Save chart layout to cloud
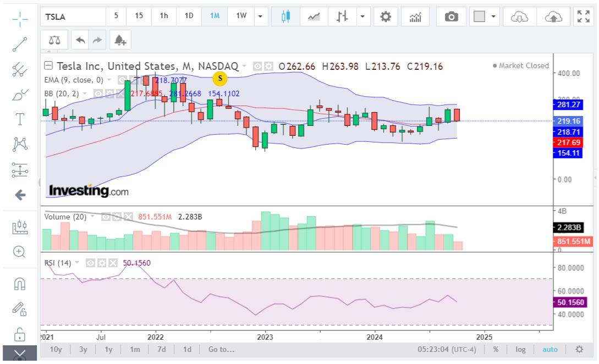 [553, 16]
